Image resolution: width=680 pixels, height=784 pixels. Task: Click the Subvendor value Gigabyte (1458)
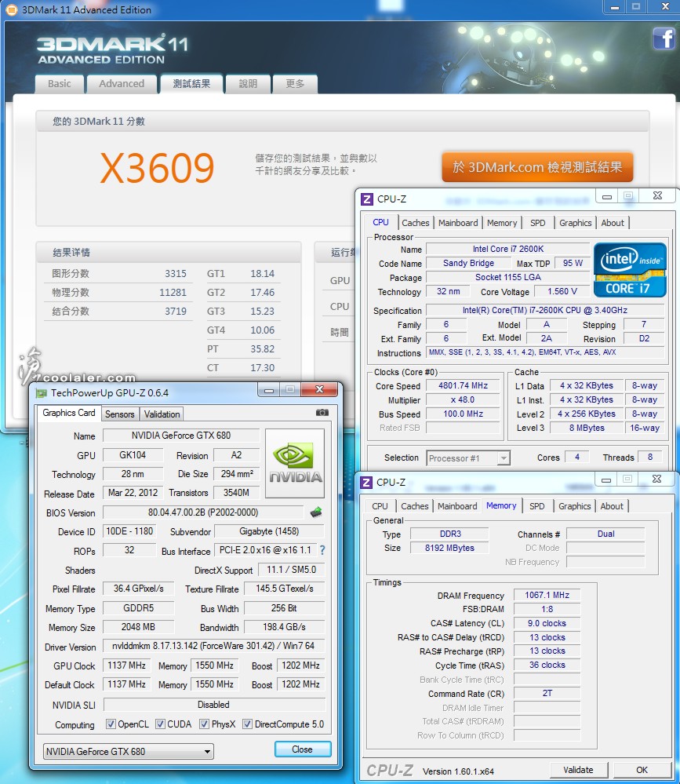tap(269, 531)
